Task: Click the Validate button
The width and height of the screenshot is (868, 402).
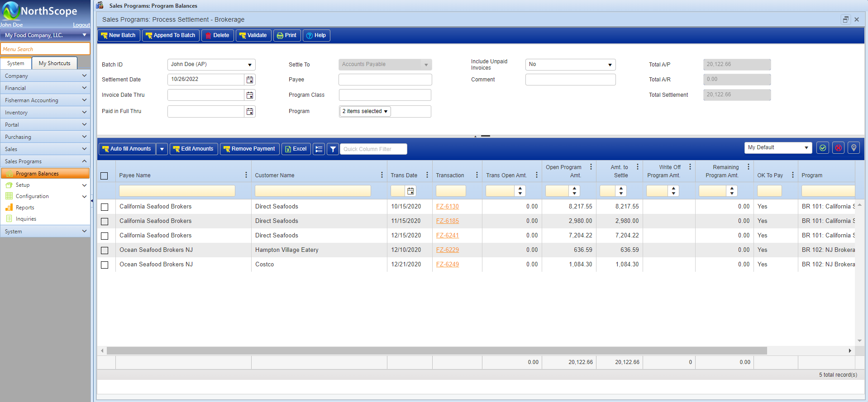Action: pyautogui.click(x=253, y=35)
